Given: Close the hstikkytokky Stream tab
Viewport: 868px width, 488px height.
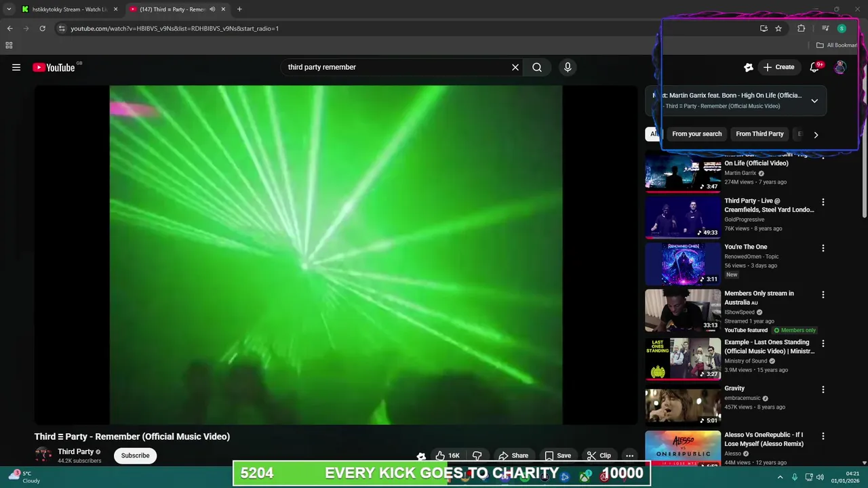Looking at the screenshot, I should 115,9.
